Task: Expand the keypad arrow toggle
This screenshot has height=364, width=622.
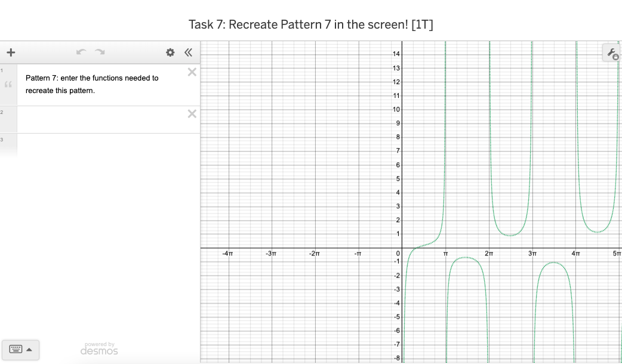Action: (29, 350)
